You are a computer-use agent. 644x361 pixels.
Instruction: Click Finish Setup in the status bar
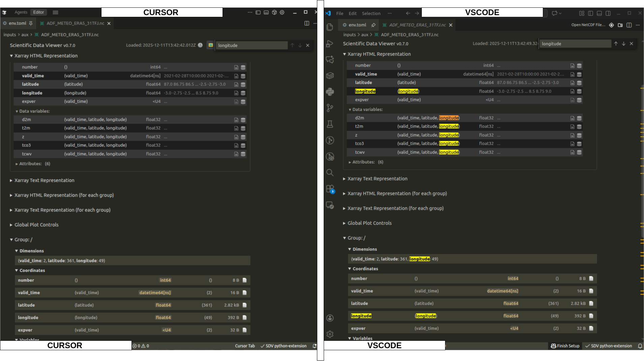(x=565, y=346)
